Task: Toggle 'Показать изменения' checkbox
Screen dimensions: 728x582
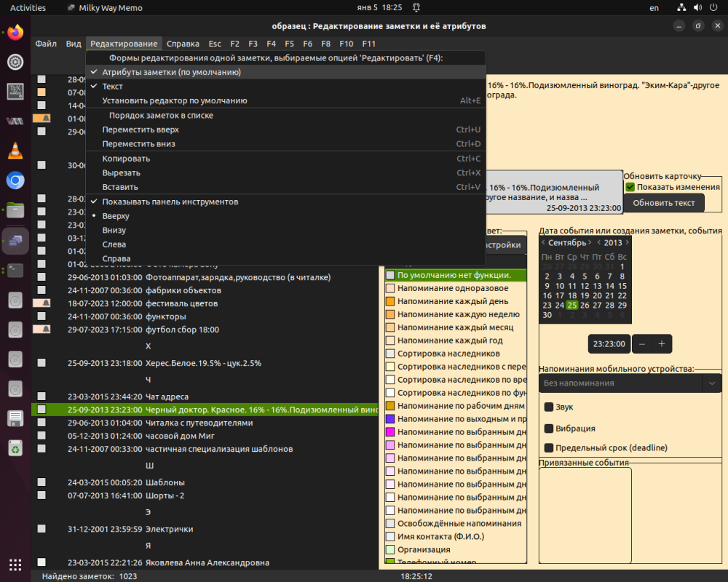Action: (630, 187)
